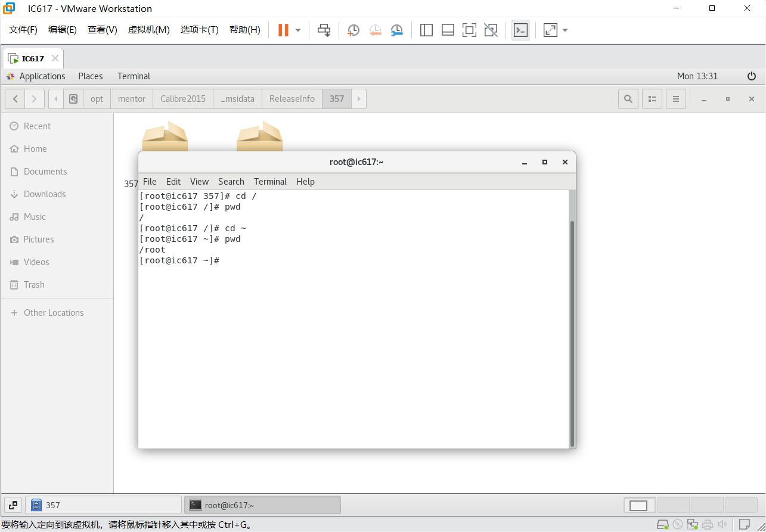This screenshot has height=532, width=766.
Task: Open Other Locations in the sidebar
Action: (x=57, y=313)
